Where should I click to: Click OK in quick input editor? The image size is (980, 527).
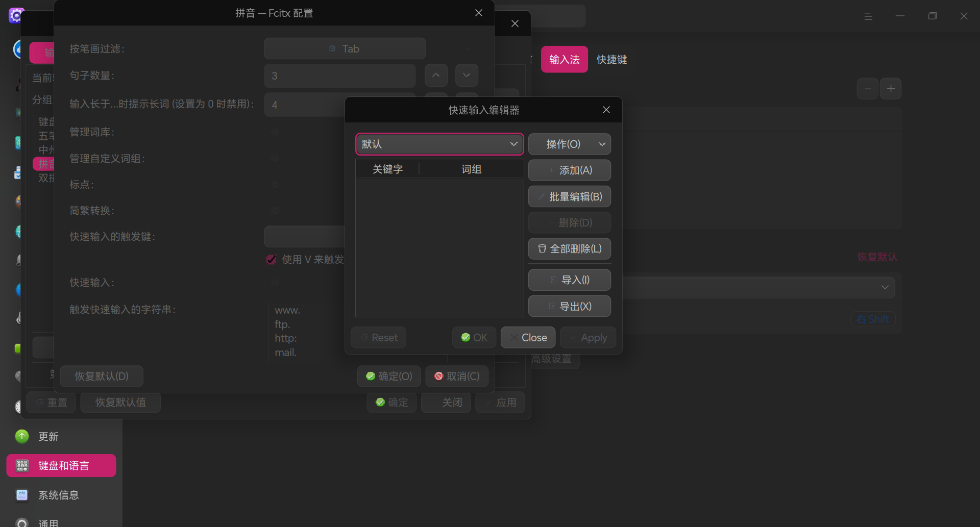(x=474, y=338)
